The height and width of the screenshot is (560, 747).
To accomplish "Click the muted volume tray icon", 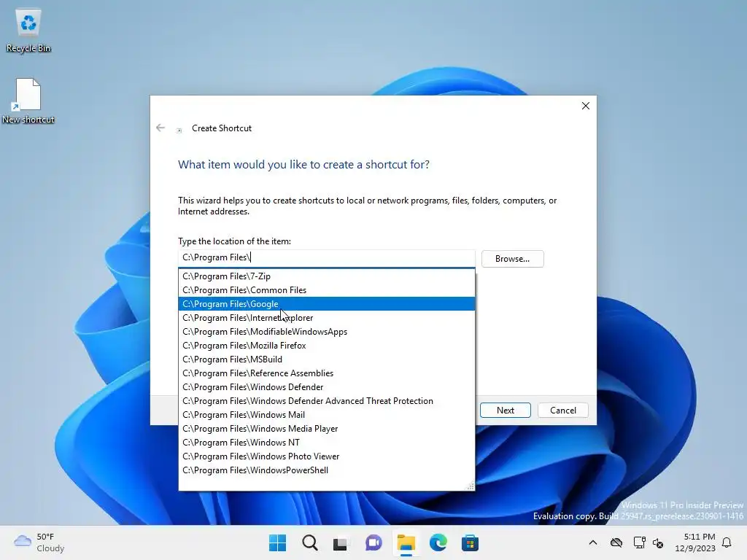I will pyautogui.click(x=659, y=542).
